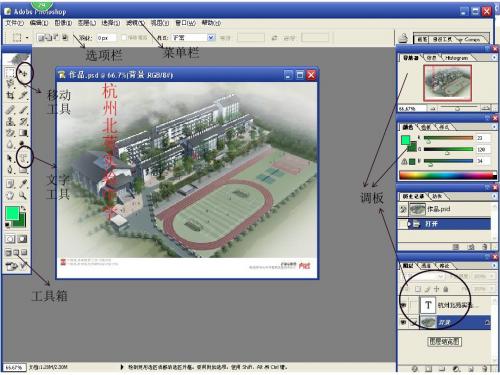This screenshot has width=500, height=375.
Task: Toggle visibility of the background layer
Action: (x=403, y=322)
